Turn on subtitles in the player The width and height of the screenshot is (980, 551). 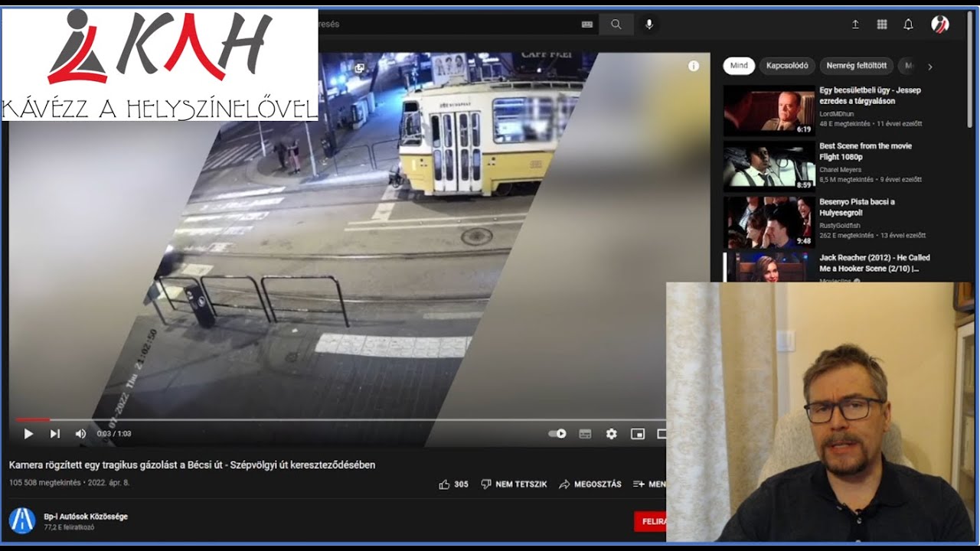tap(585, 434)
